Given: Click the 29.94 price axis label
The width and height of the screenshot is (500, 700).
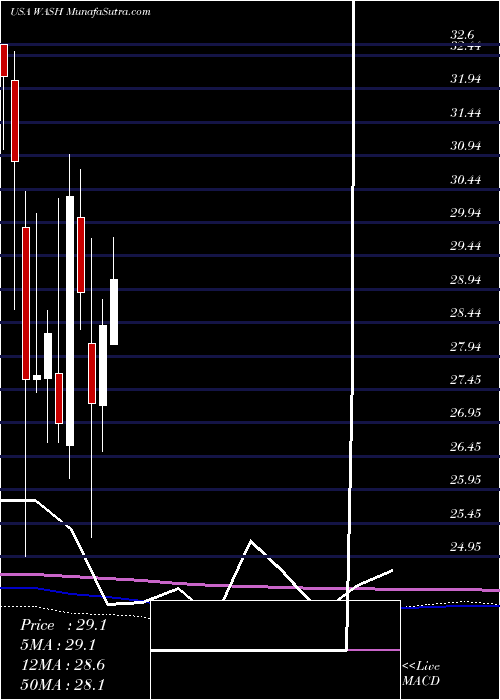Looking at the screenshot, I should click(466, 212).
